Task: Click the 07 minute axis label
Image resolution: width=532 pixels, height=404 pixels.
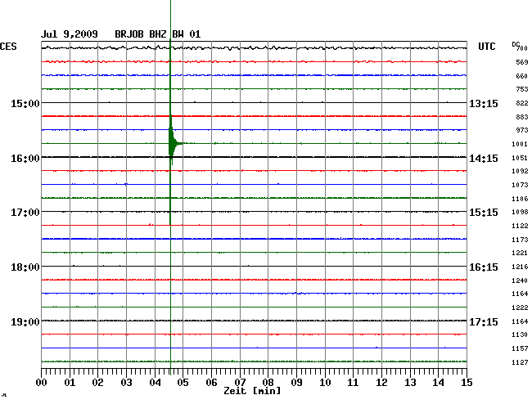Action: click(240, 382)
